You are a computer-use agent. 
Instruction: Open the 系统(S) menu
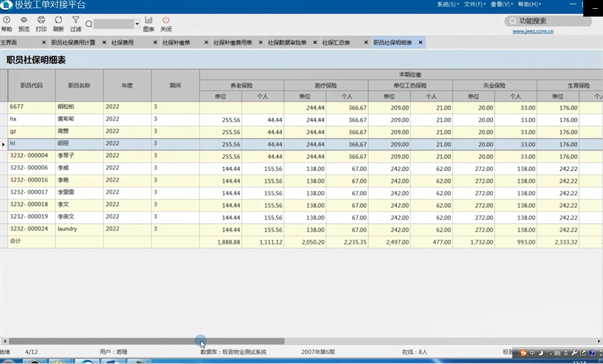point(448,4)
